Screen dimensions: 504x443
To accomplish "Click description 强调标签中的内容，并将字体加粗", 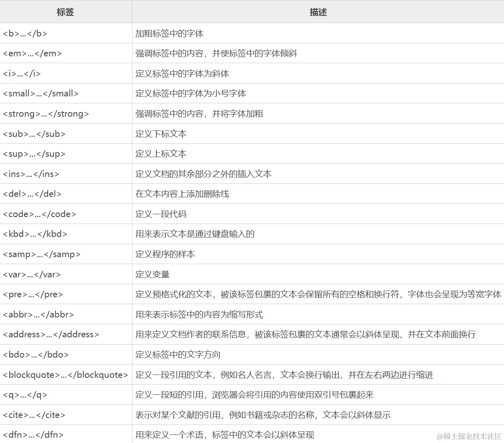I will click(199, 114).
